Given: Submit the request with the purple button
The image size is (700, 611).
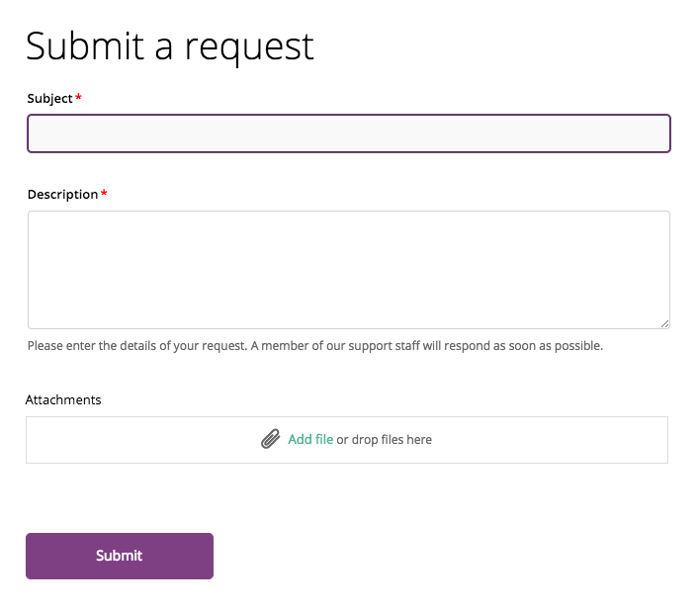Looking at the screenshot, I should (x=120, y=556).
